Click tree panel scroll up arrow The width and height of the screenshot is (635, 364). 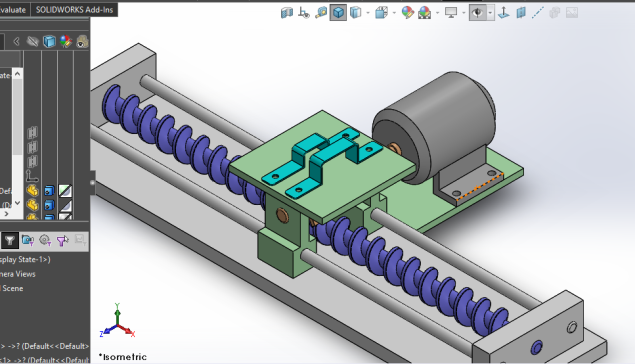pos(17,74)
